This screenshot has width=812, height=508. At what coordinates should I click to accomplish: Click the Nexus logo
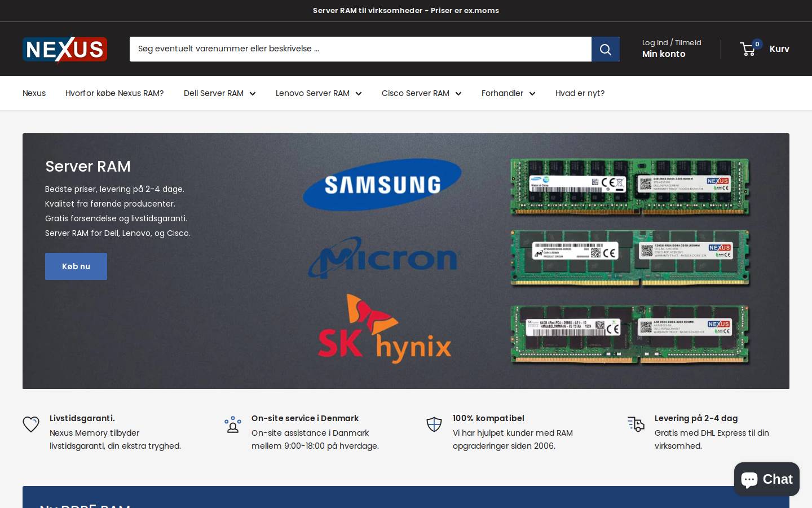(x=65, y=50)
